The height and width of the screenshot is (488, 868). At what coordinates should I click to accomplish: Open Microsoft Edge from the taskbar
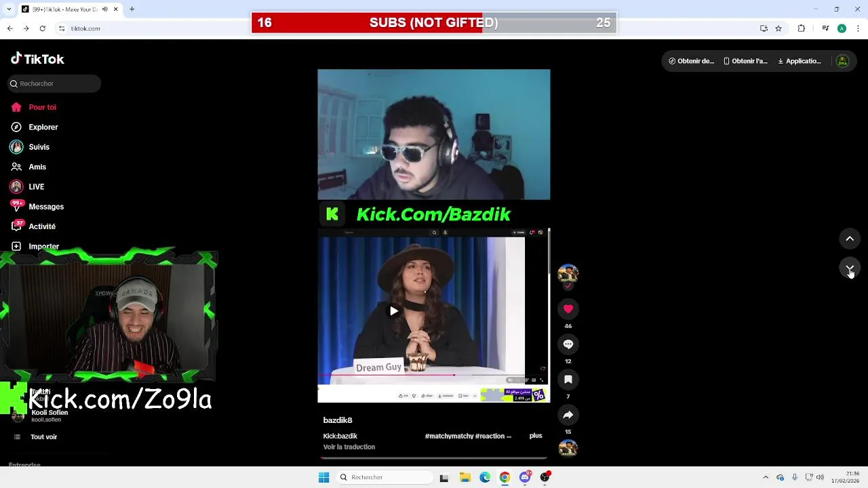[485, 477]
